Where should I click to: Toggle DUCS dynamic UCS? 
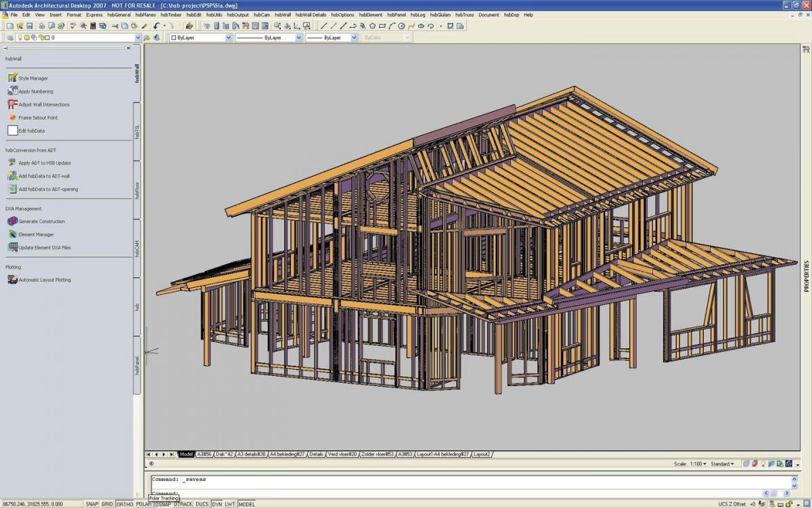202,504
